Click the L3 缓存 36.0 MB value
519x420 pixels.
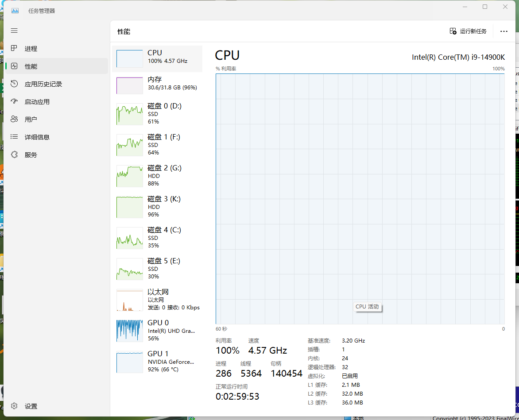pyautogui.click(x=352, y=402)
